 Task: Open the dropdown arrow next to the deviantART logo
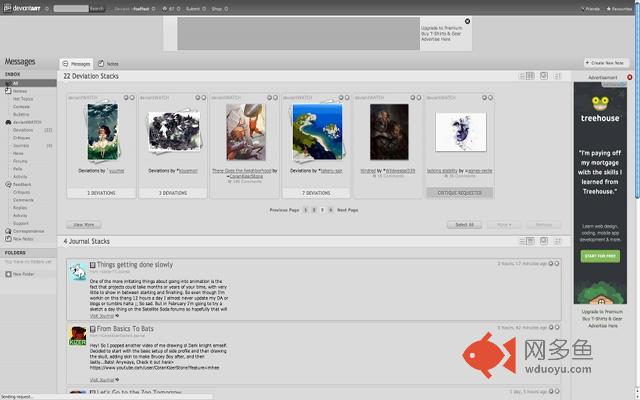(47, 9)
